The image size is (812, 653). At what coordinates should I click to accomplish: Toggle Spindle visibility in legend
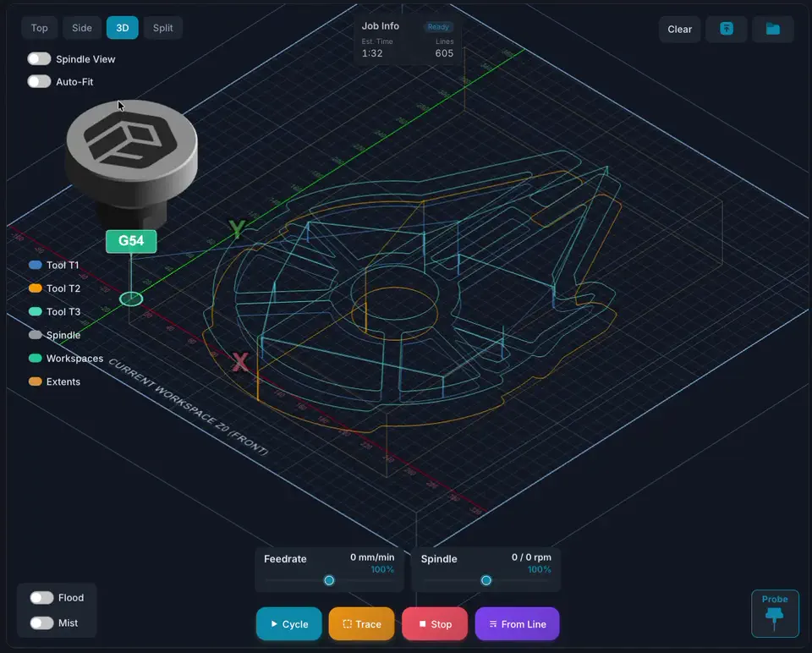[x=55, y=335]
